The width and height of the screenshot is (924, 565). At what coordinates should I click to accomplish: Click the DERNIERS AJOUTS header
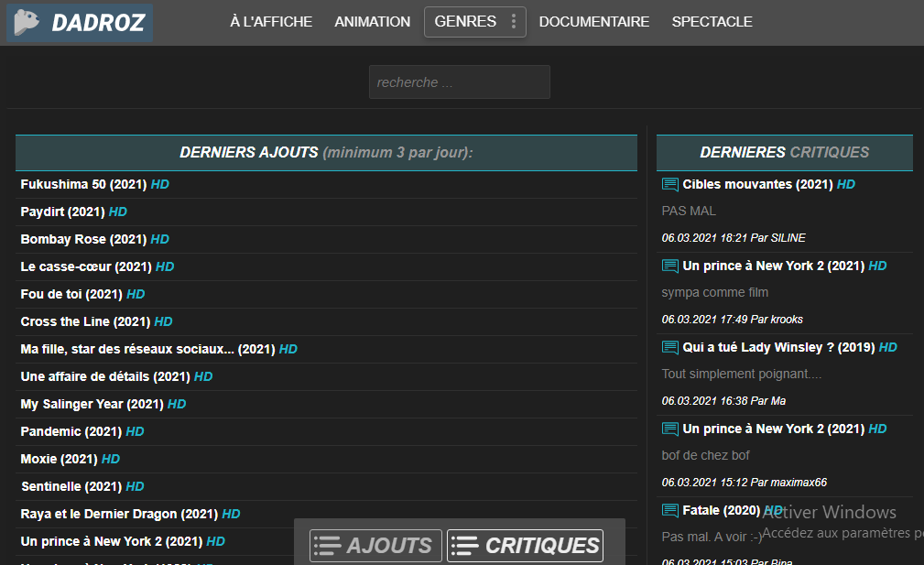[326, 153]
